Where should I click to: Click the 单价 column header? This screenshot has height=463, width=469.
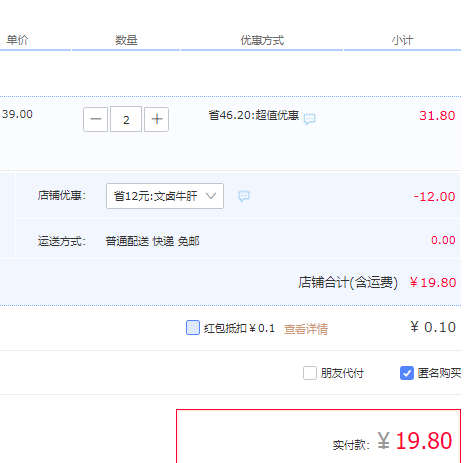(x=17, y=40)
